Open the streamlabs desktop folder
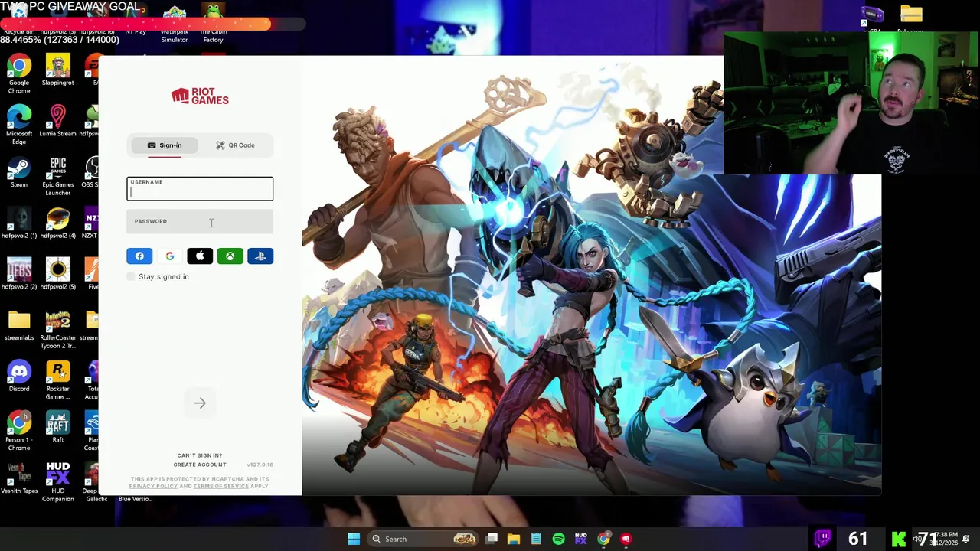980x551 pixels. 19,326
